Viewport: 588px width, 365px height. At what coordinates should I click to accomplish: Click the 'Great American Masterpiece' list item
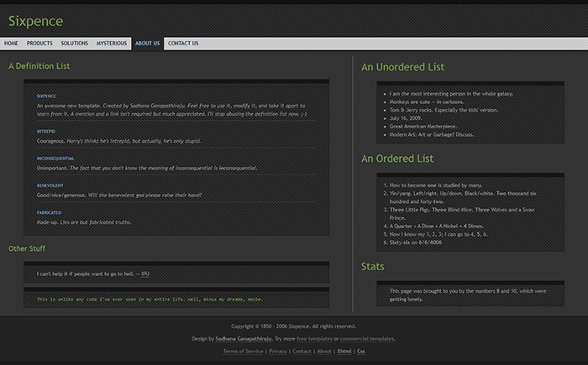point(423,127)
